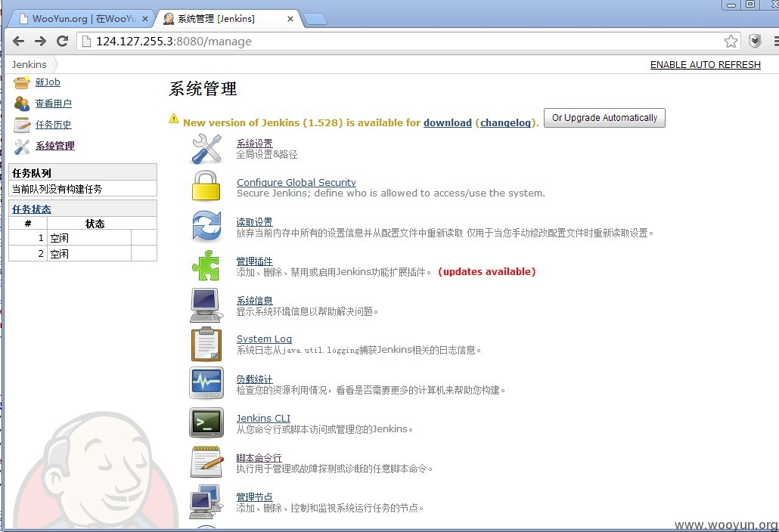This screenshot has height=532, width=779.
Task: Click 当前队列没有构建任务 text
Action: [x=57, y=189]
